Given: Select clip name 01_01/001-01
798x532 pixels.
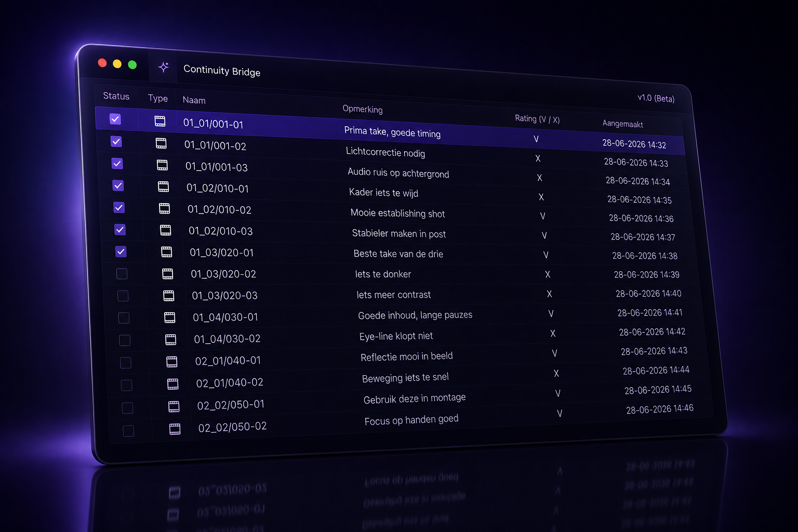Looking at the screenshot, I should 214,124.
